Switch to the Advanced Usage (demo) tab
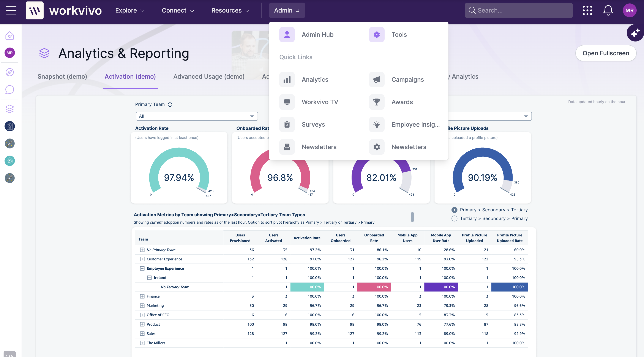 209,76
